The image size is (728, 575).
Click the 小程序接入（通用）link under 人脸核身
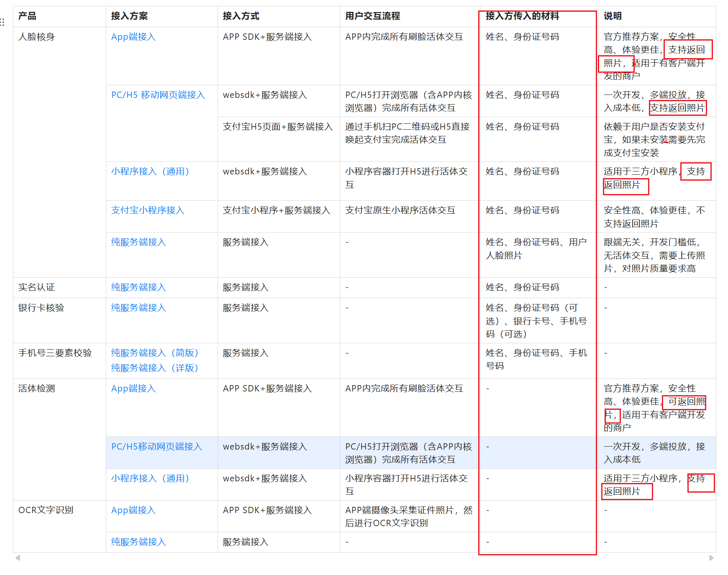[151, 171]
